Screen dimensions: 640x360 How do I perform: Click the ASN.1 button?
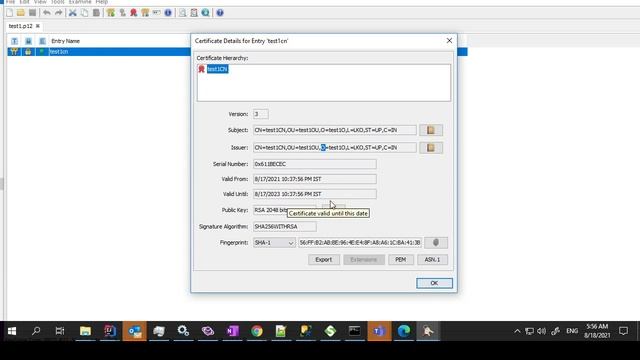coord(432,260)
